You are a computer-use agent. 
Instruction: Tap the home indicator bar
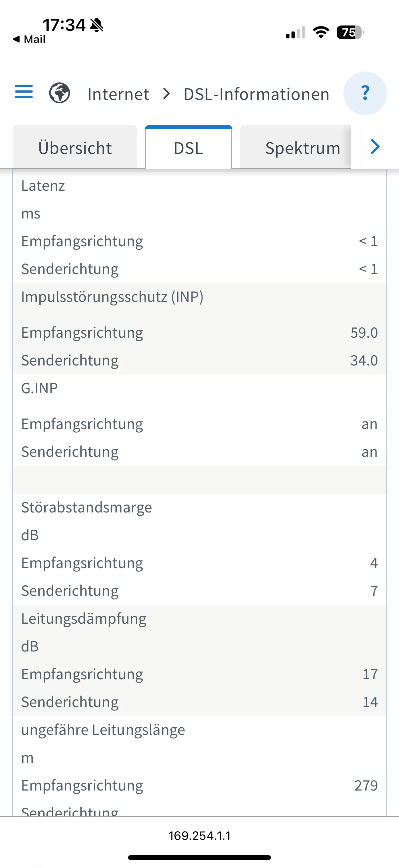pos(199,857)
